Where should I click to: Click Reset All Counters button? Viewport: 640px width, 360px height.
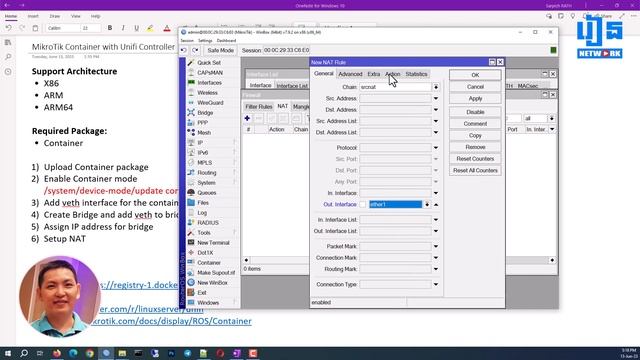point(475,170)
